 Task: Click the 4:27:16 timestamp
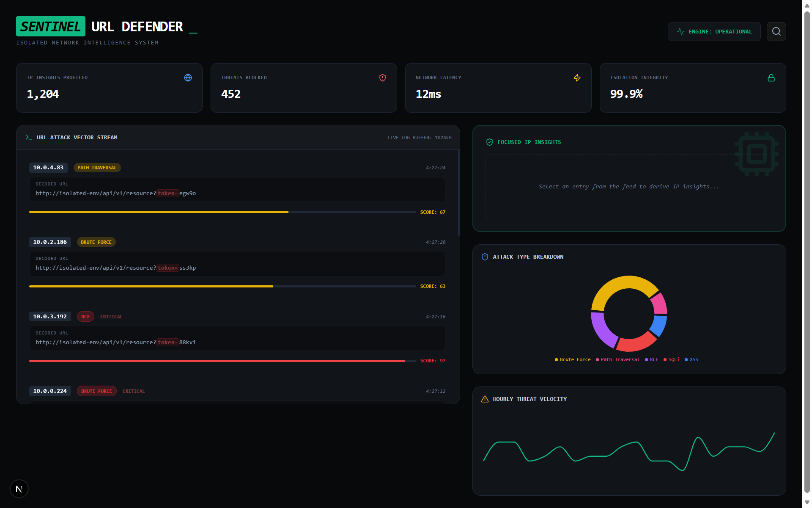(436, 317)
